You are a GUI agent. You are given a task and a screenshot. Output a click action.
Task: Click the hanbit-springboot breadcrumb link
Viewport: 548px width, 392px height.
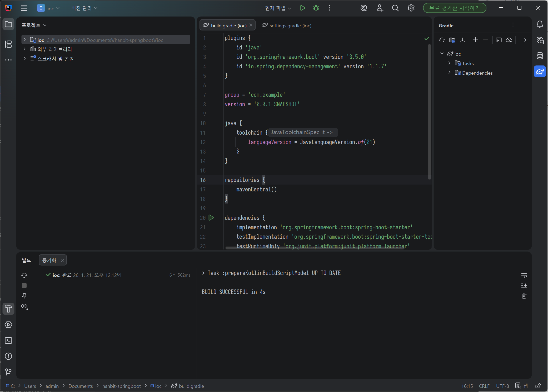(x=121, y=386)
